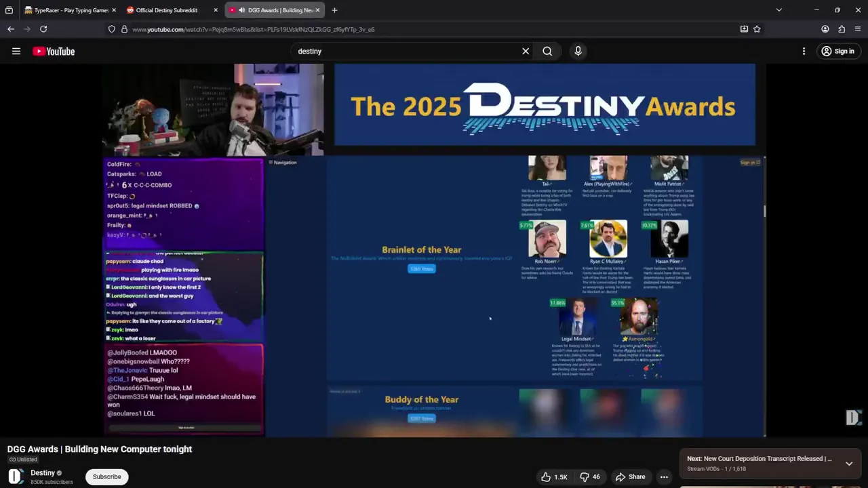This screenshot has width=868, height=488.
Task: Bookmark this page with the star
Action: [x=757, y=29]
